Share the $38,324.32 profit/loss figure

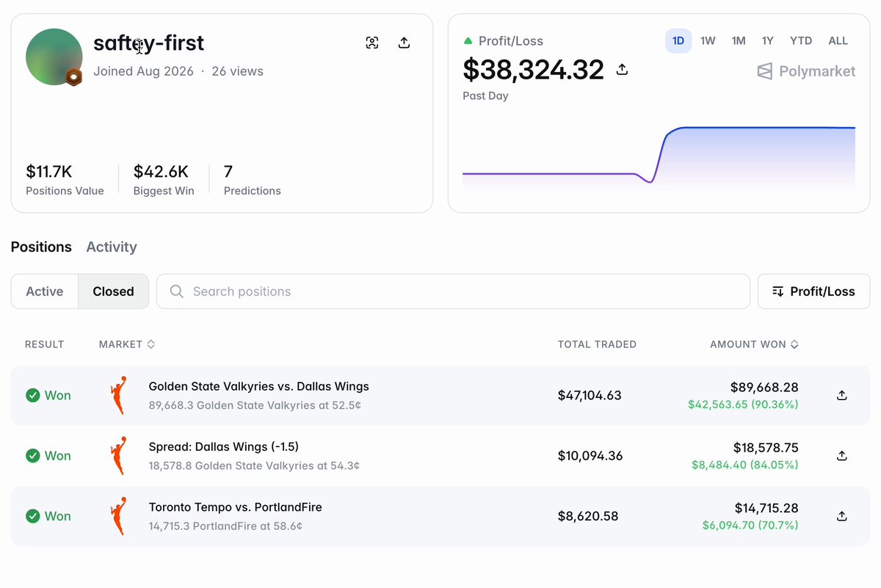pos(622,70)
